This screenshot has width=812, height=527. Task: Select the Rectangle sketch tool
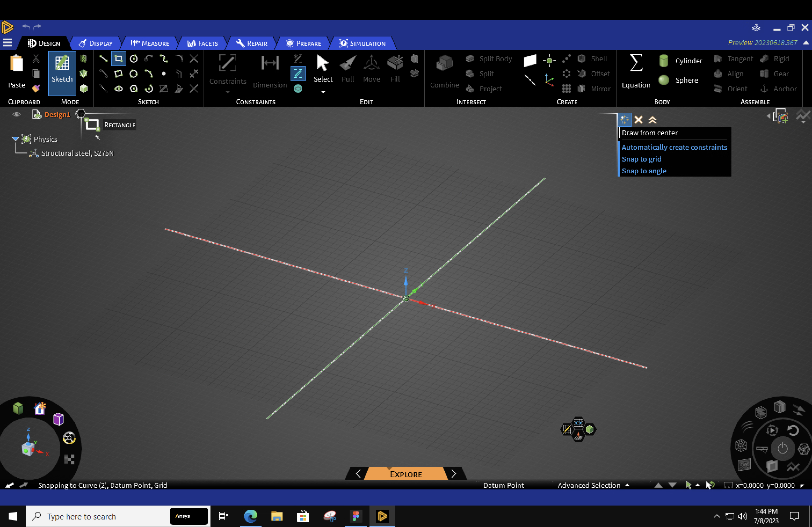[118, 59]
